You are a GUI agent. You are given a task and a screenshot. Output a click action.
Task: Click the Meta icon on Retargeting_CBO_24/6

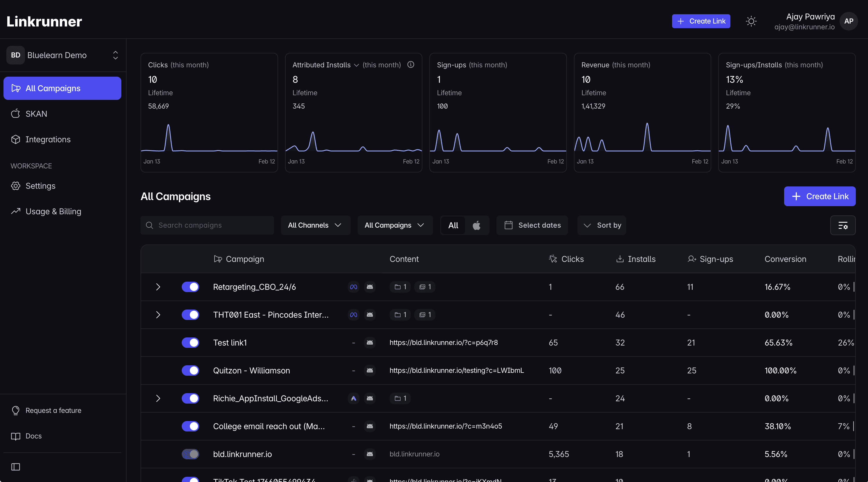tap(354, 287)
